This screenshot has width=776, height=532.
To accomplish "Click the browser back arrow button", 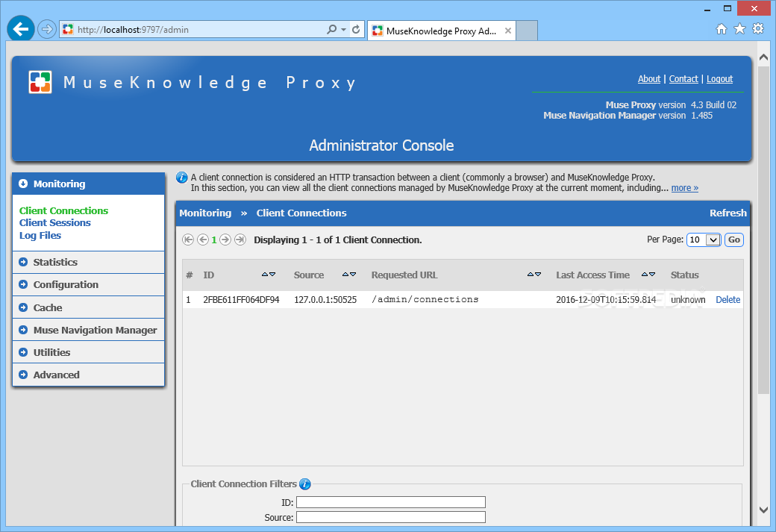I will click(21, 29).
